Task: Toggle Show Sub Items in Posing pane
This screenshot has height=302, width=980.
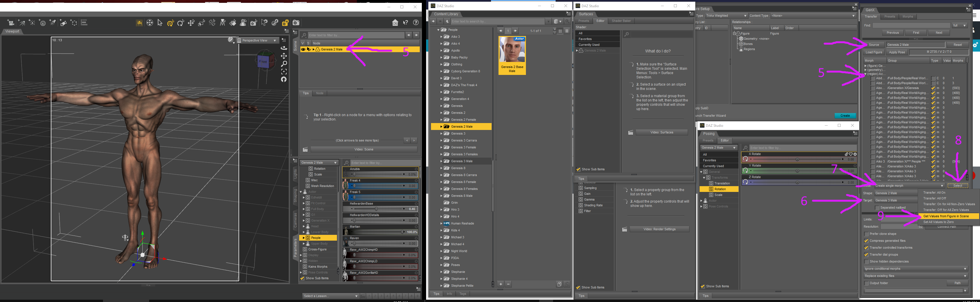Action: pos(703,286)
